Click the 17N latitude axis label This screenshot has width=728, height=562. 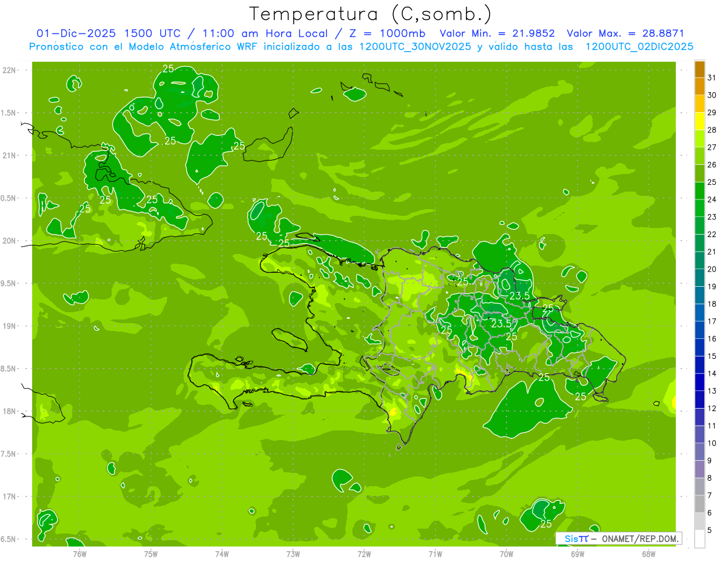pos(10,497)
